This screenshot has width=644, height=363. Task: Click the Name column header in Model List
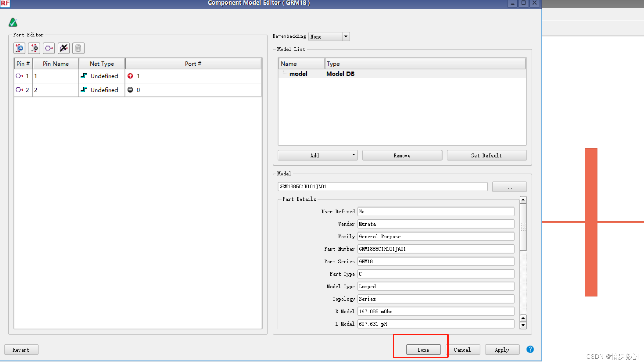301,64
